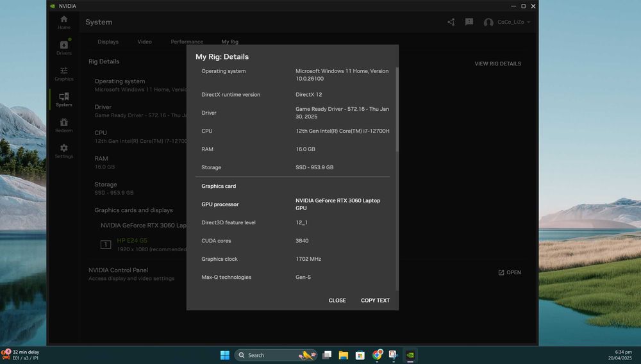This screenshot has width=641, height=364.
Task: Click the 12th Gen Intel CPU value in dialog
Action: (342, 131)
